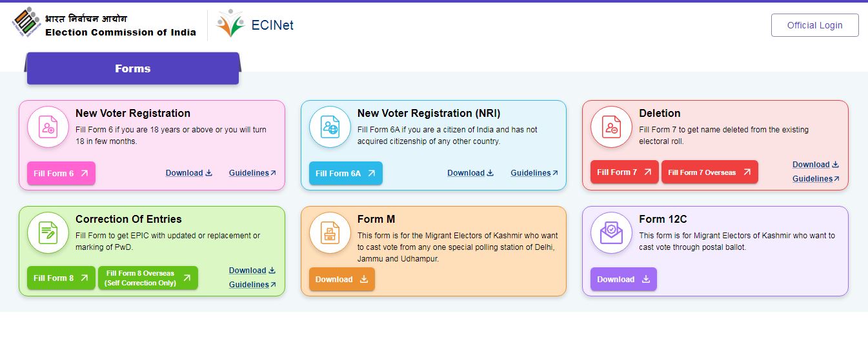Start the Fill Form 6A application

click(x=345, y=173)
